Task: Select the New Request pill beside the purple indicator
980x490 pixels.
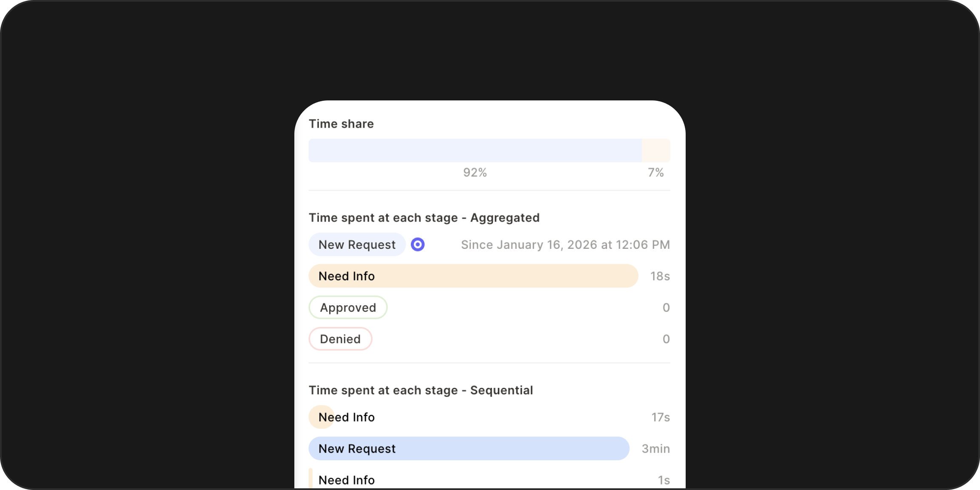Action: click(x=357, y=245)
